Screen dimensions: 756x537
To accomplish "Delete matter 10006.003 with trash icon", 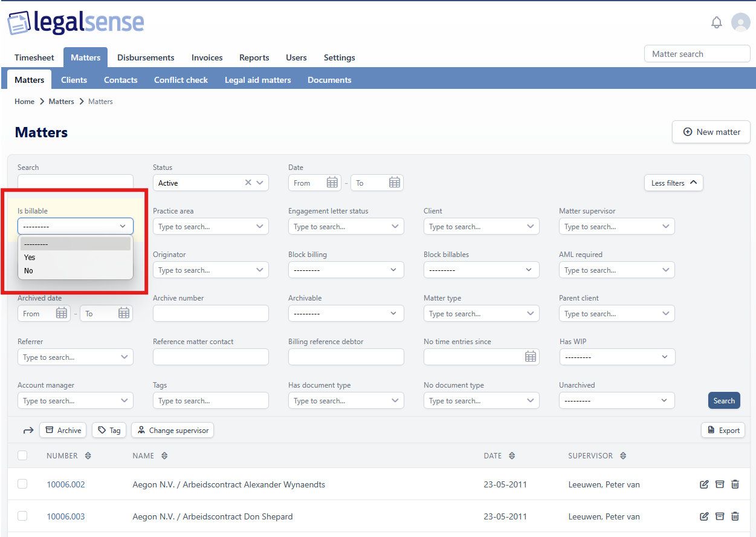I will [735, 516].
